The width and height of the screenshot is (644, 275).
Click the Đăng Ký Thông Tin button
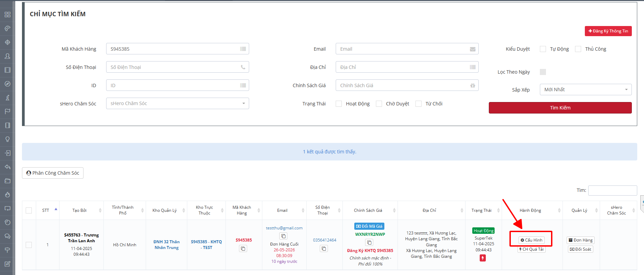click(x=608, y=31)
